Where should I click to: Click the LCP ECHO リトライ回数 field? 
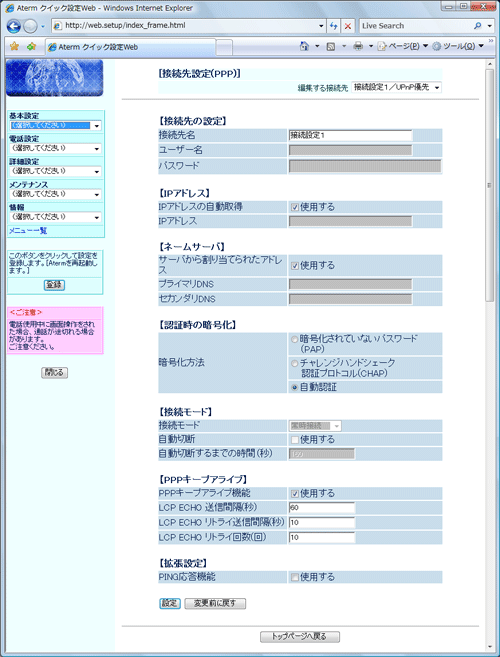[322, 537]
